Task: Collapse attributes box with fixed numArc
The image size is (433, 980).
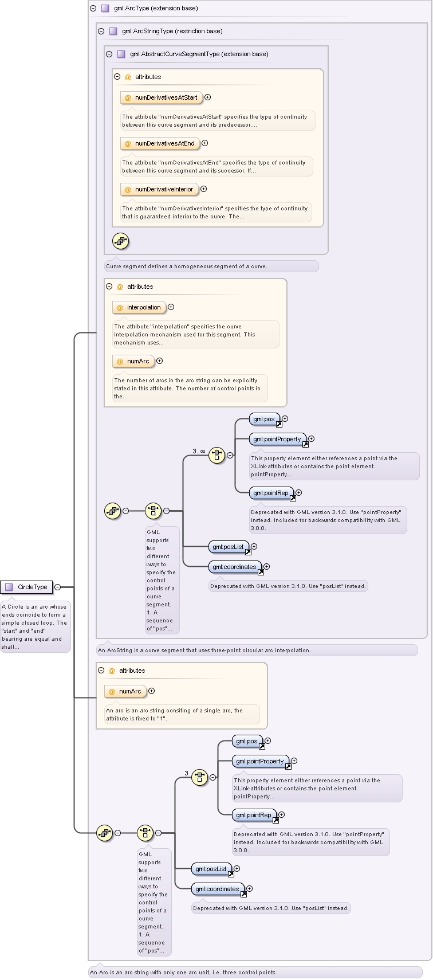Action: click(101, 671)
